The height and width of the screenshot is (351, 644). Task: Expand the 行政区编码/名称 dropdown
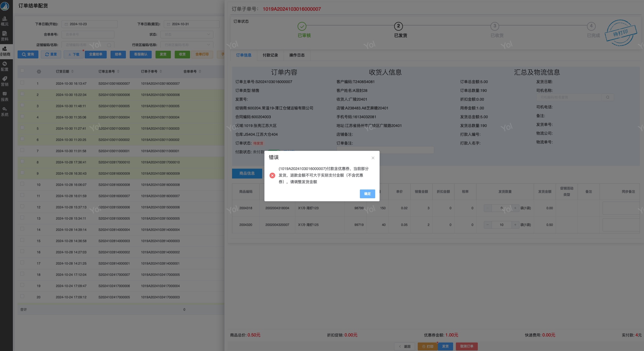187,45
